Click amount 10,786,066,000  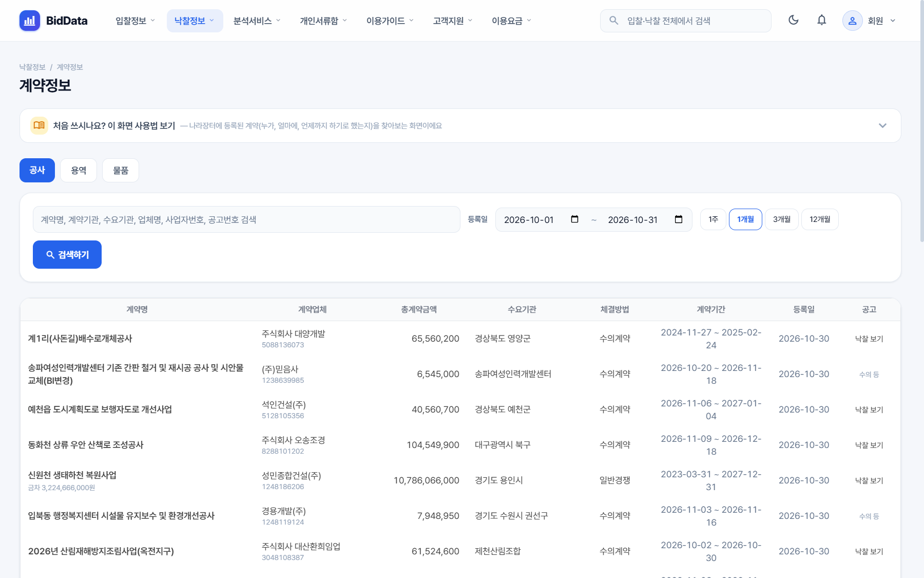coord(426,480)
